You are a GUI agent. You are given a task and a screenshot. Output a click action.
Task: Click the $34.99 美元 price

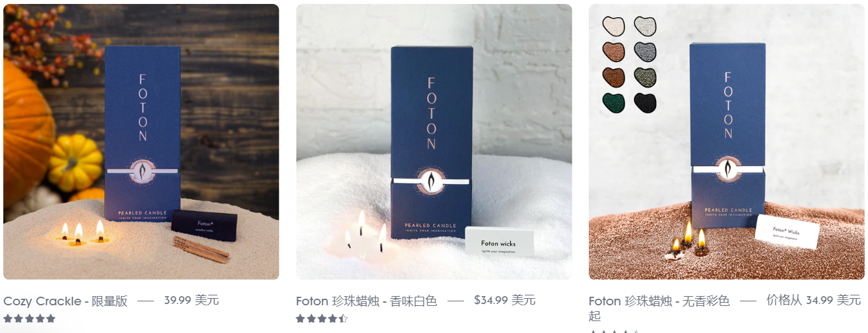[x=505, y=300]
